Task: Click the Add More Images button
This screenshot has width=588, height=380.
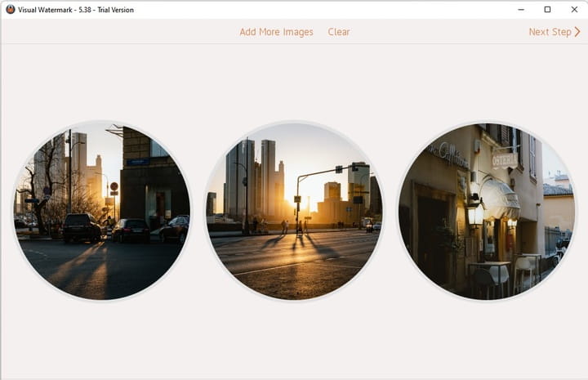Action: pos(276,32)
